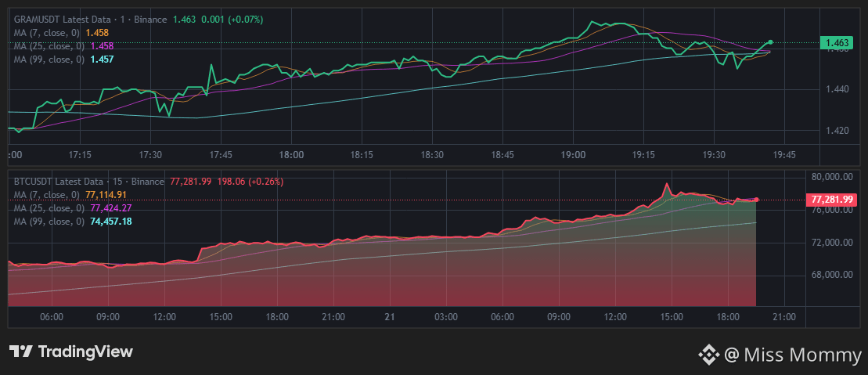Click 18:30 on the GRAM time axis
This screenshot has width=868, height=375.
[x=432, y=155]
